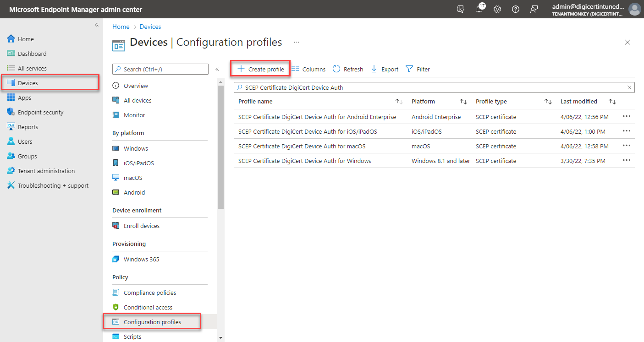644x342 pixels.
Task: Click the Overview info icon
Action: pos(116,86)
